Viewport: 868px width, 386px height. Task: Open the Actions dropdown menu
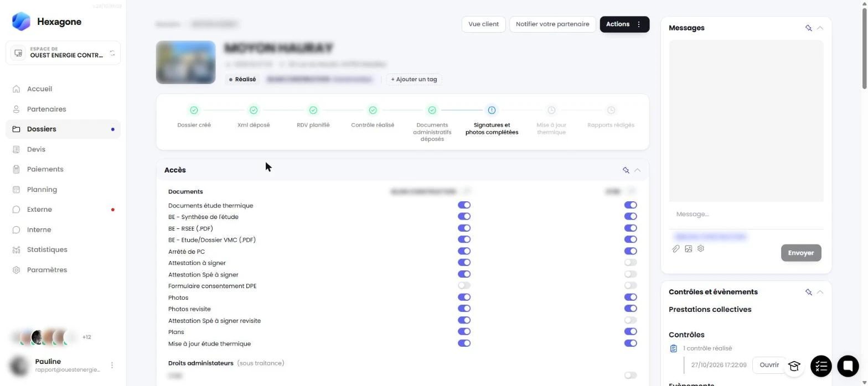click(x=624, y=24)
